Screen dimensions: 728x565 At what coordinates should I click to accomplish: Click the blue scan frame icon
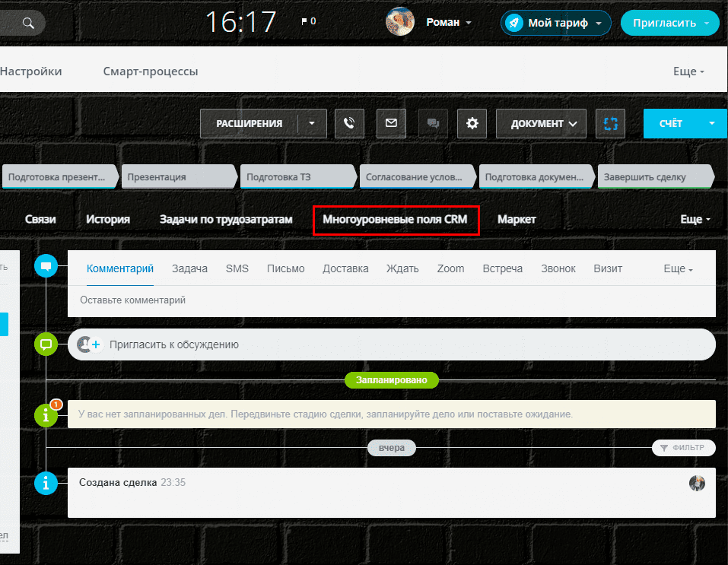610,123
